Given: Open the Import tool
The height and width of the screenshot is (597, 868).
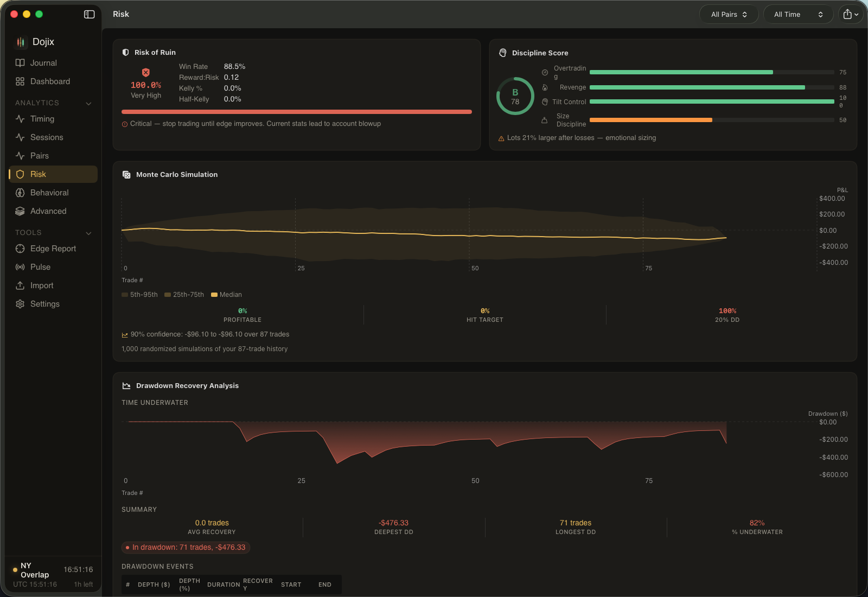Looking at the screenshot, I should [42, 285].
